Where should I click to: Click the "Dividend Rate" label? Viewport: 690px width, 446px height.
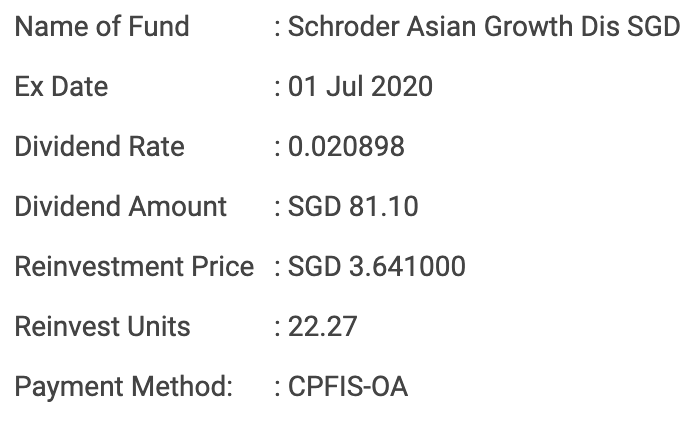point(99,146)
